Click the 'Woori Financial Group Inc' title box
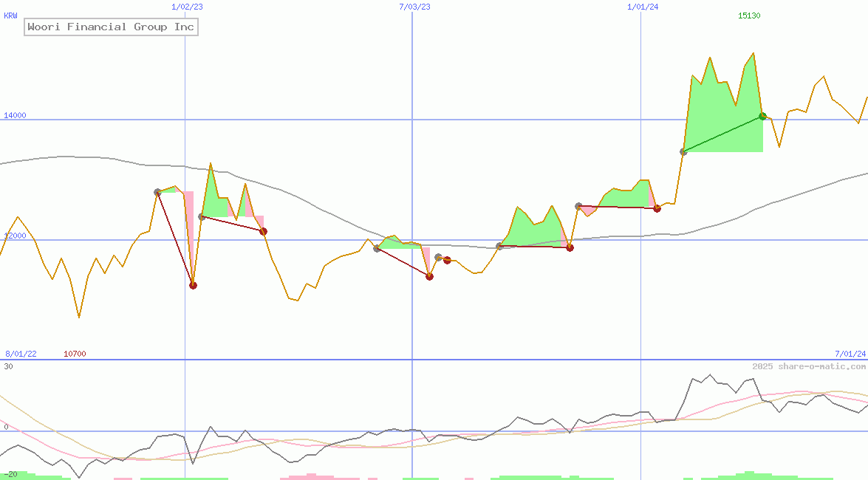Viewport: 868px width, 480px height. point(111,27)
